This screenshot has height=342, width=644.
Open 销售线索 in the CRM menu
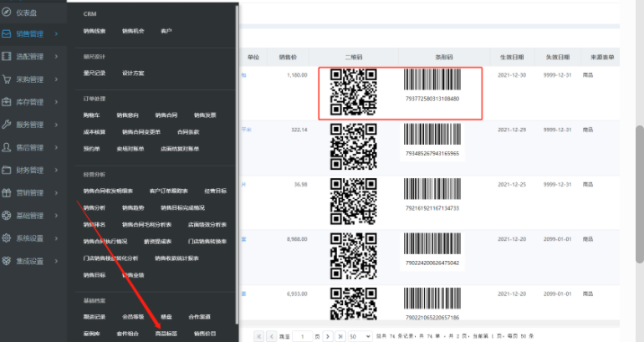95,31
